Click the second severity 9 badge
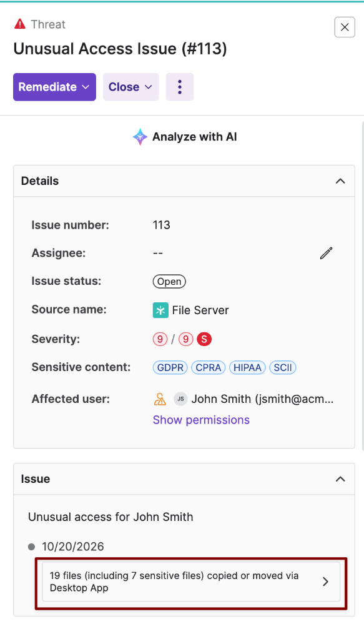 [186, 339]
